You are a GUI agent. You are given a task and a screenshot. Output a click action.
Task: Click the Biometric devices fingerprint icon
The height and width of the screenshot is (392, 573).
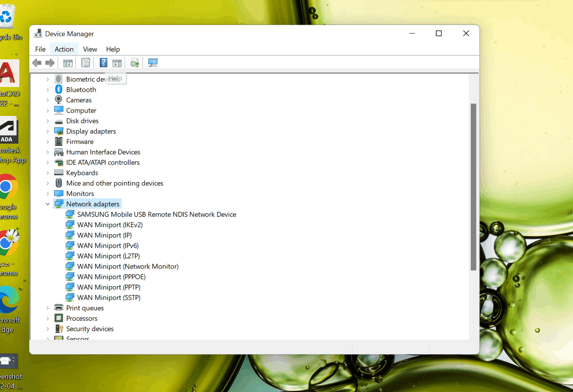pos(59,79)
